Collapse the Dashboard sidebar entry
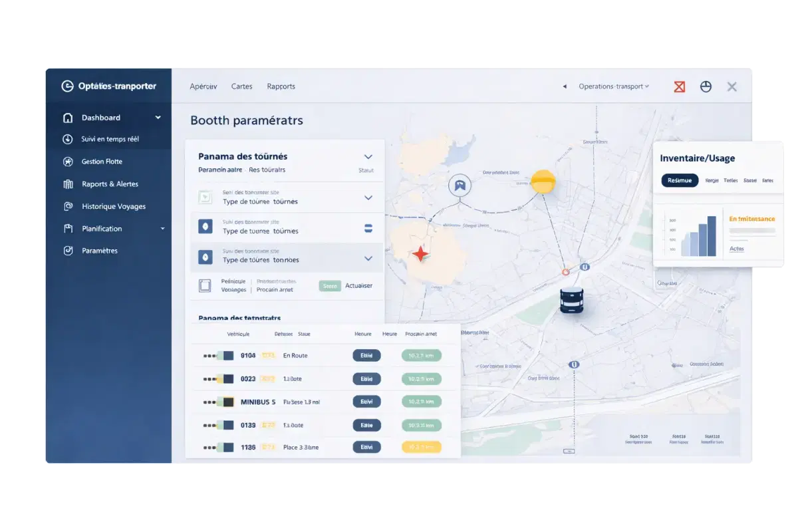798x532 pixels. pyautogui.click(x=158, y=117)
